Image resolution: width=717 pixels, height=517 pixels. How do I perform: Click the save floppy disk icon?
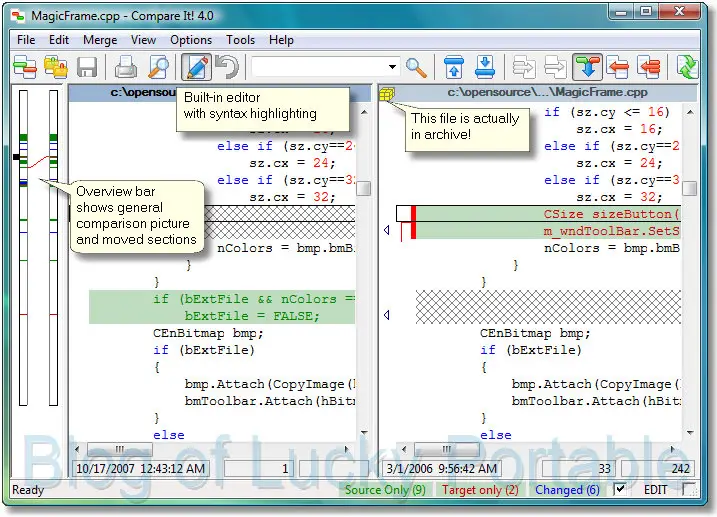click(x=87, y=67)
